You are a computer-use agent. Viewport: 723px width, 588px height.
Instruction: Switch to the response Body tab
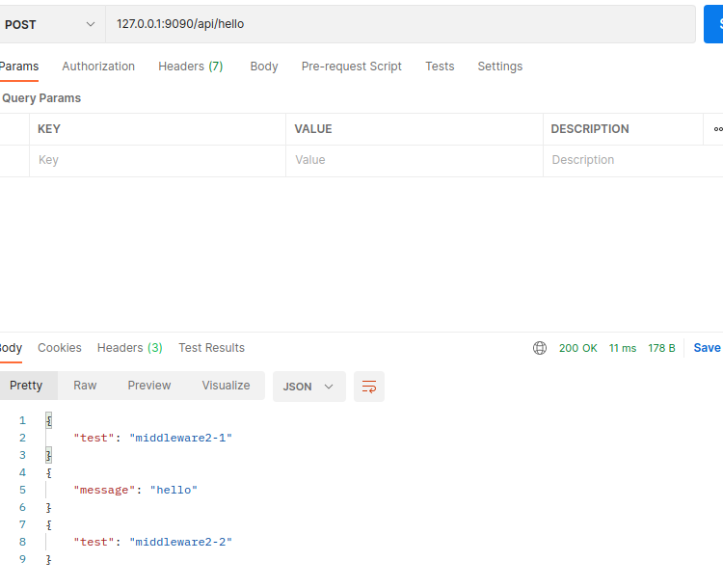coord(11,348)
